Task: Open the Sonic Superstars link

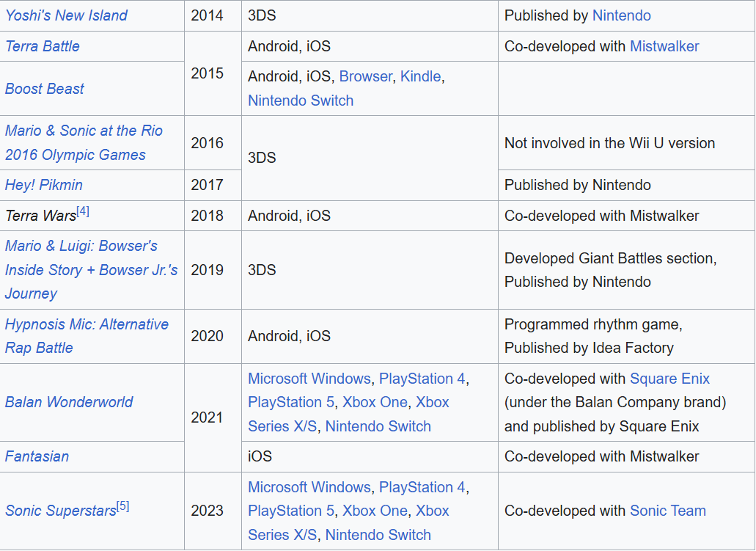Action: 61,511
